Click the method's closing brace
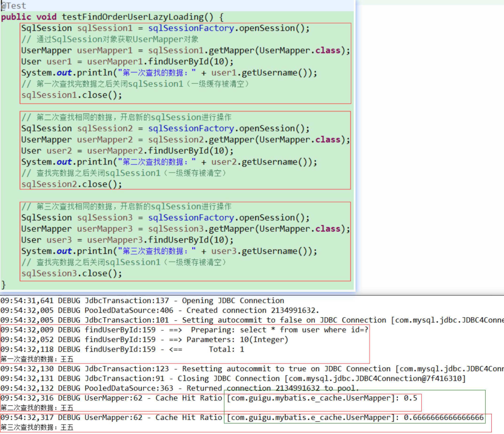 pos(3,285)
